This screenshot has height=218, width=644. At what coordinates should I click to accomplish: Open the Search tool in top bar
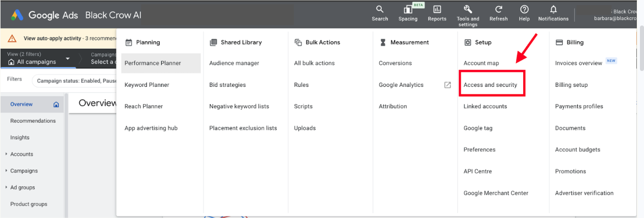(x=380, y=13)
